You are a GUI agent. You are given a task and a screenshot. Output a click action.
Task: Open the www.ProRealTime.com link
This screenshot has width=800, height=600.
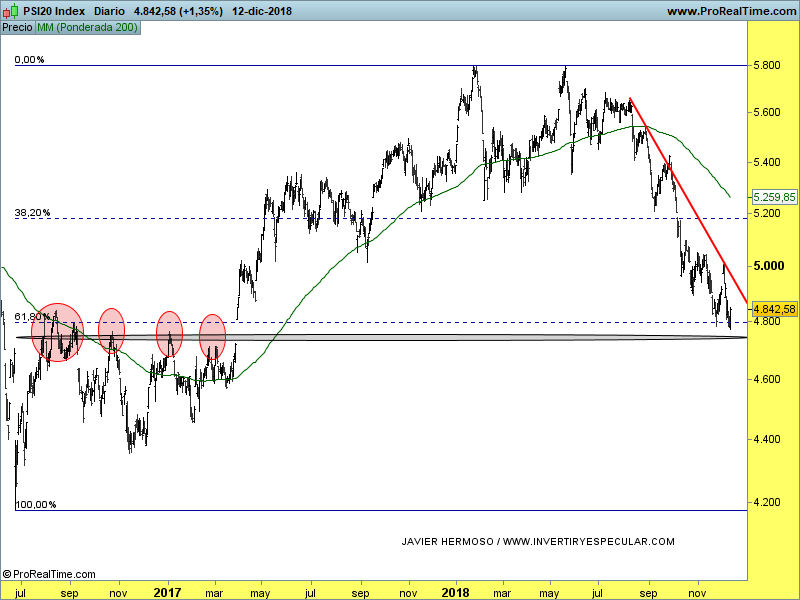(x=730, y=12)
